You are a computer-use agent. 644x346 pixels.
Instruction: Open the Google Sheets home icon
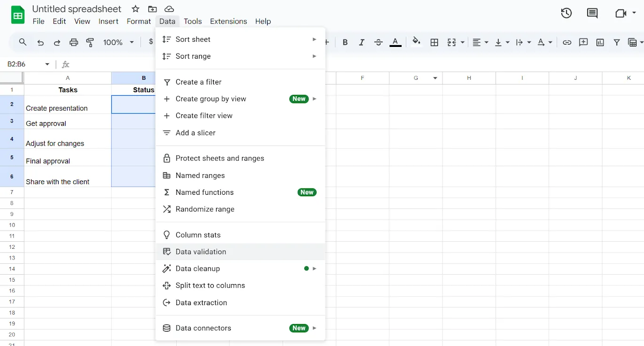click(18, 15)
